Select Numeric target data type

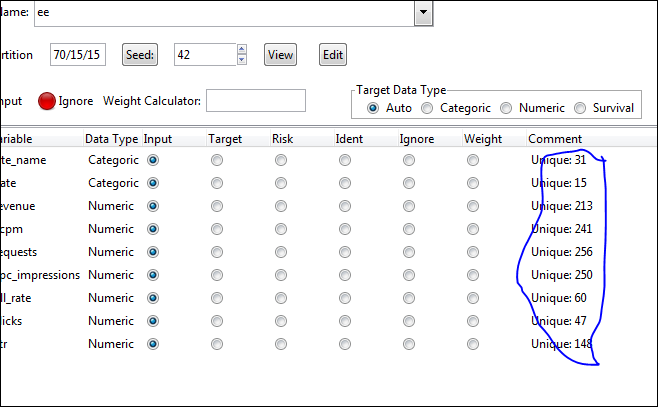506,108
